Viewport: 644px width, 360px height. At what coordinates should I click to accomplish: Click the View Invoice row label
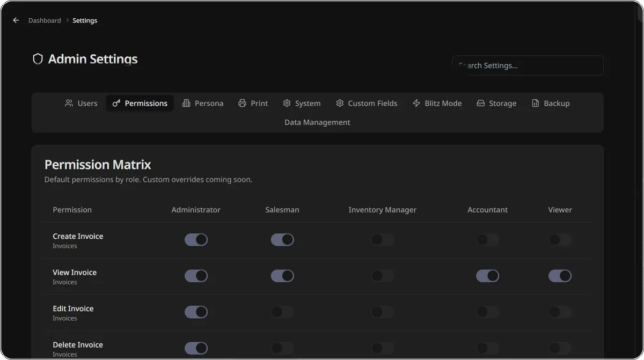point(75,273)
